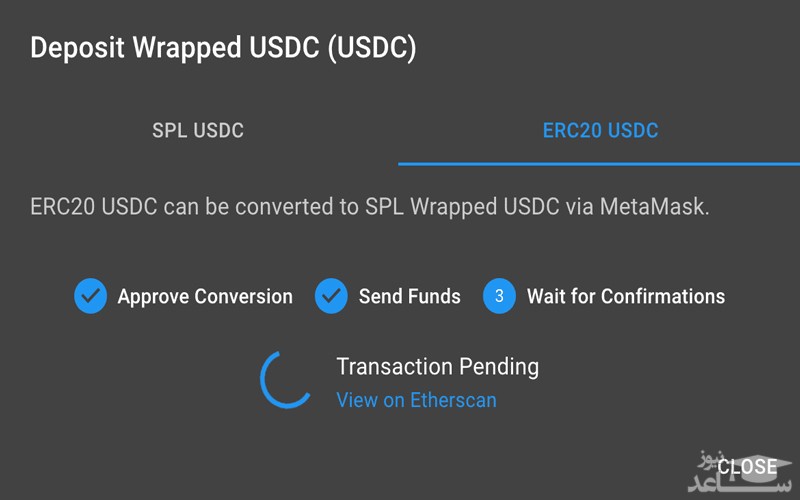Click the Deposit Wrapped USDC dialog title
Screen dimensions: 800x500
[223, 48]
